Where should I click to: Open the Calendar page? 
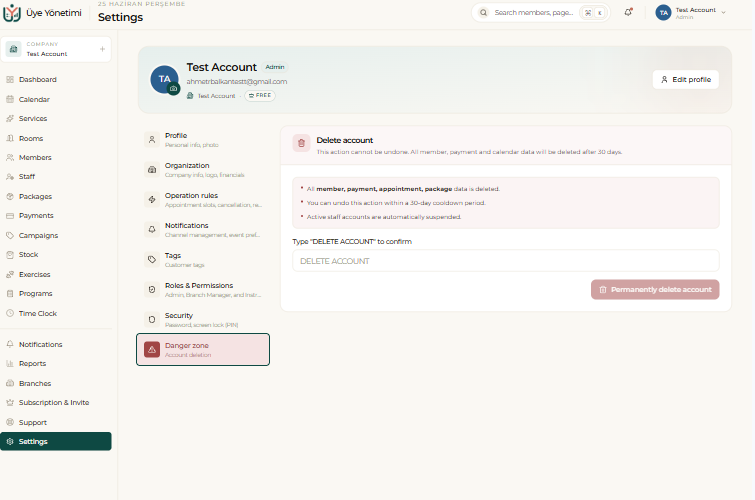[x=55, y=99]
